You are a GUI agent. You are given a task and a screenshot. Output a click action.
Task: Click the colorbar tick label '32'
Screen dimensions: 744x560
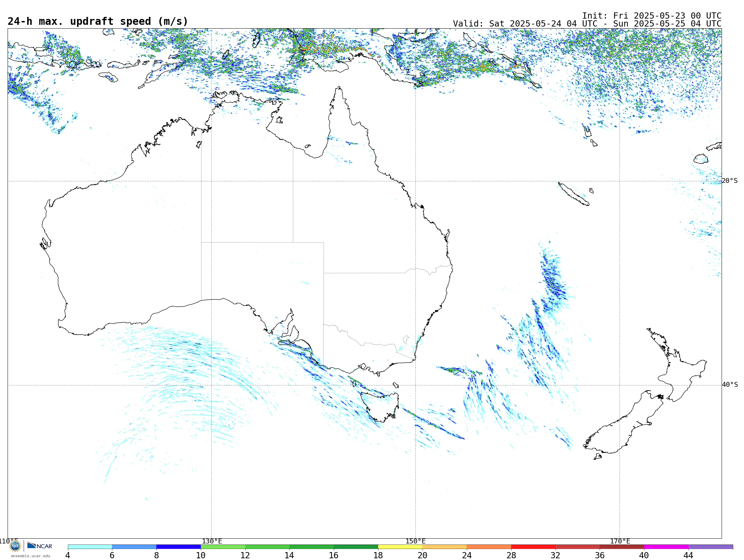[556, 556]
